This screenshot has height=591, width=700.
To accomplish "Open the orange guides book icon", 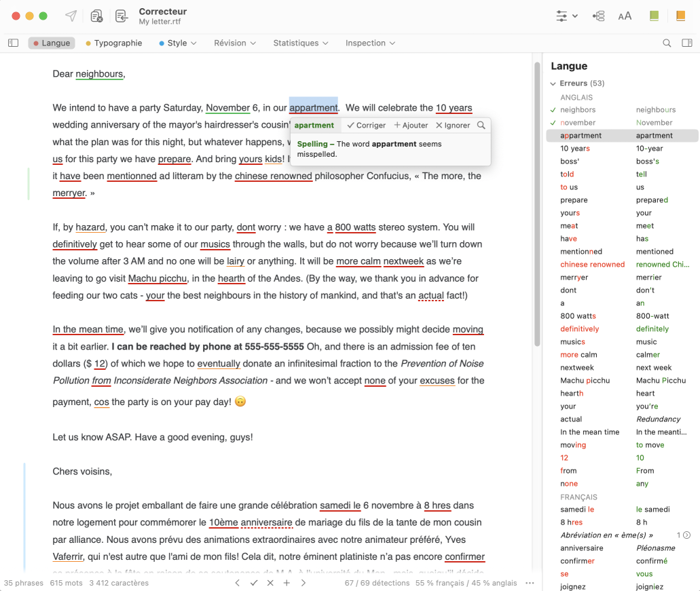I will coord(680,16).
